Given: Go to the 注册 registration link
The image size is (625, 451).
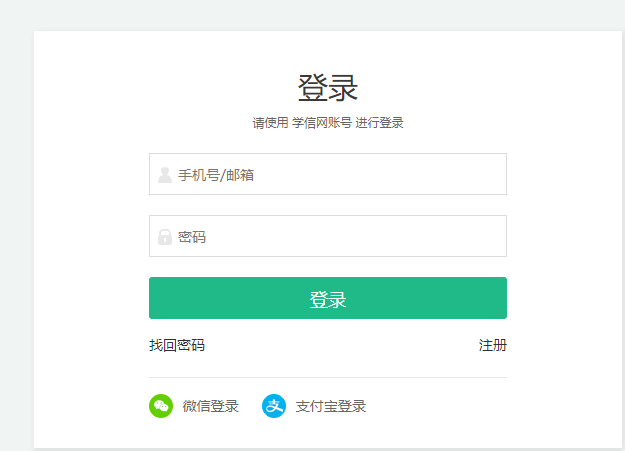Looking at the screenshot, I should point(492,346).
